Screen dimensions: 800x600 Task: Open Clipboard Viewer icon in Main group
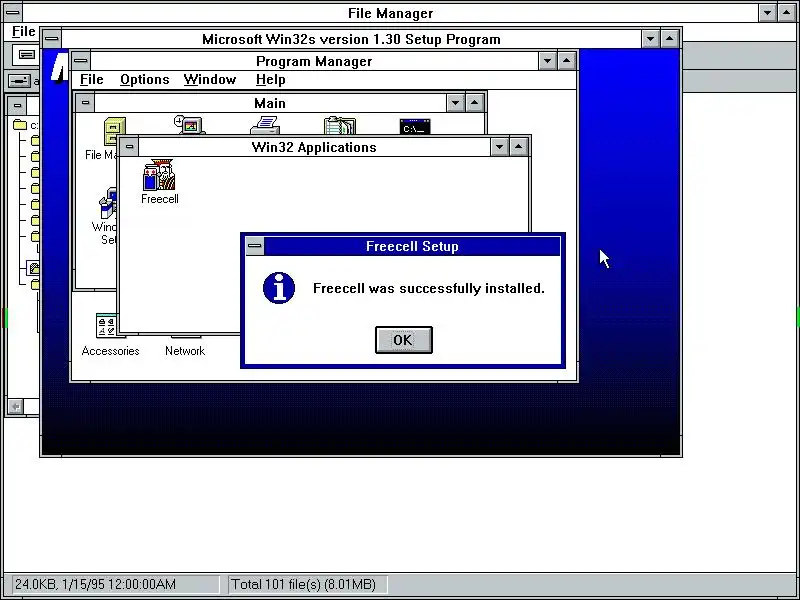[x=340, y=126]
